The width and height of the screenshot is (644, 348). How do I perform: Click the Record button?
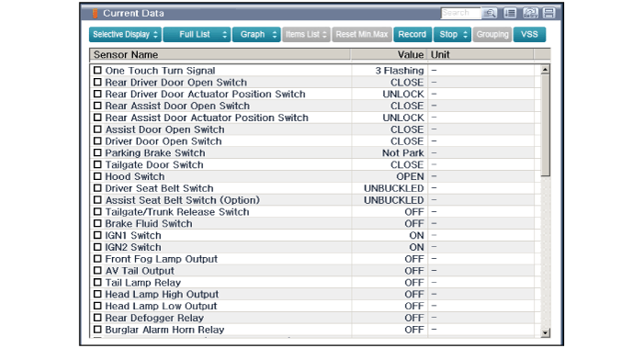(x=412, y=35)
